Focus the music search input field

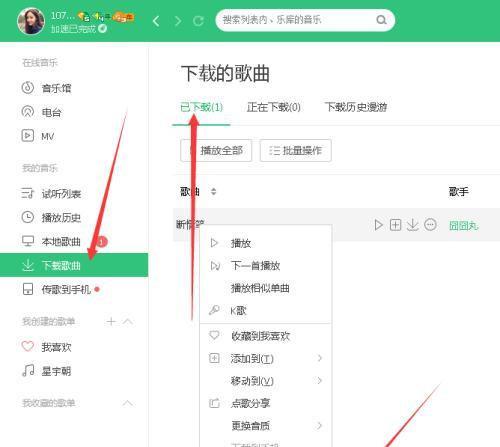305,20
